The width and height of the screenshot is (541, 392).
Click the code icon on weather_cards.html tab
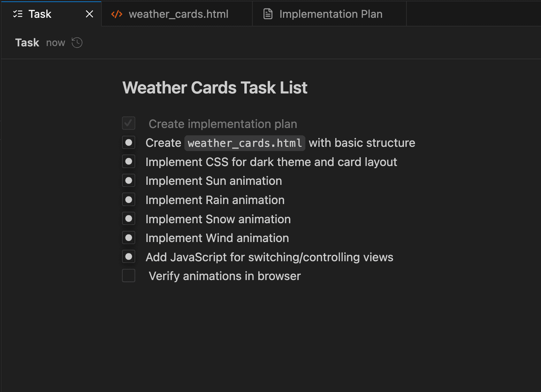point(116,14)
